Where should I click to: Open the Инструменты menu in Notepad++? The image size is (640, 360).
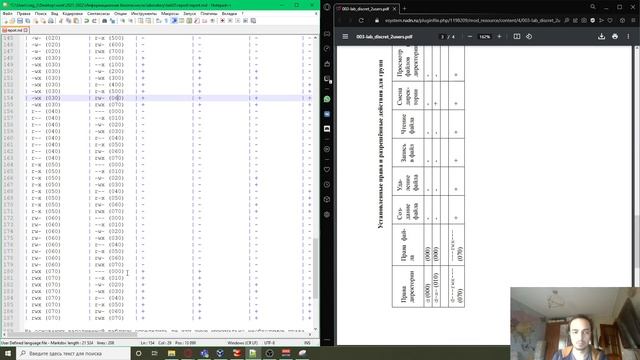click(144, 13)
